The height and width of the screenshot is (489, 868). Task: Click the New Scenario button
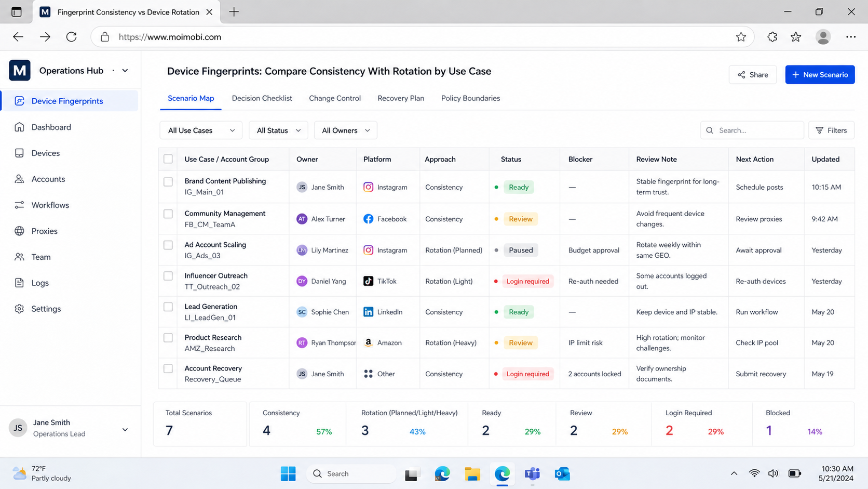click(820, 75)
